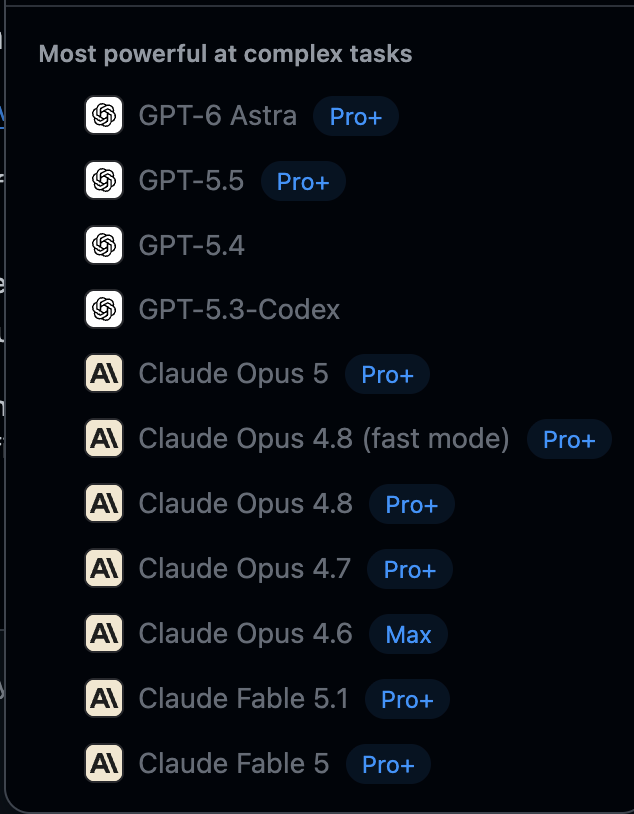This screenshot has width=634, height=814.
Task: Select Claude Opus 4.8 (fast mode)
Action: click(324, 439)
